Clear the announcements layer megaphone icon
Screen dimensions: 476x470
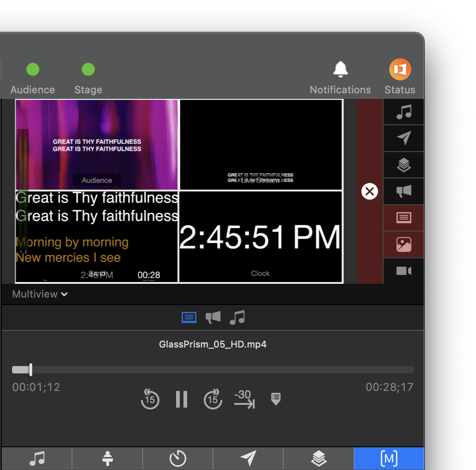point(403,191)
